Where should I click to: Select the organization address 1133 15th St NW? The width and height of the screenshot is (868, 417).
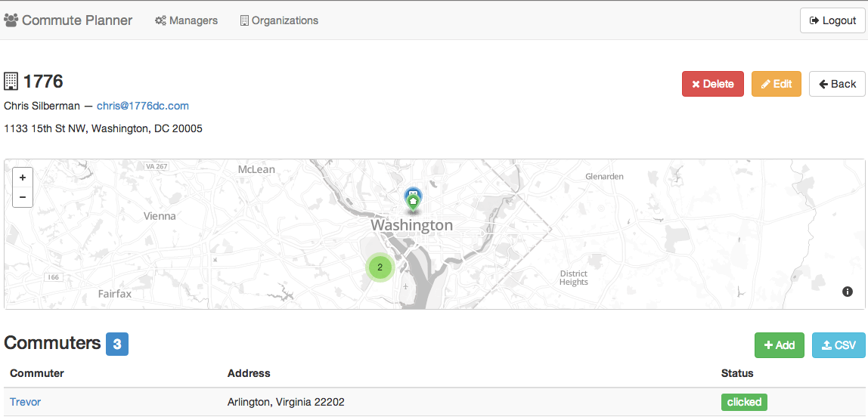click(x=103, y=129)
